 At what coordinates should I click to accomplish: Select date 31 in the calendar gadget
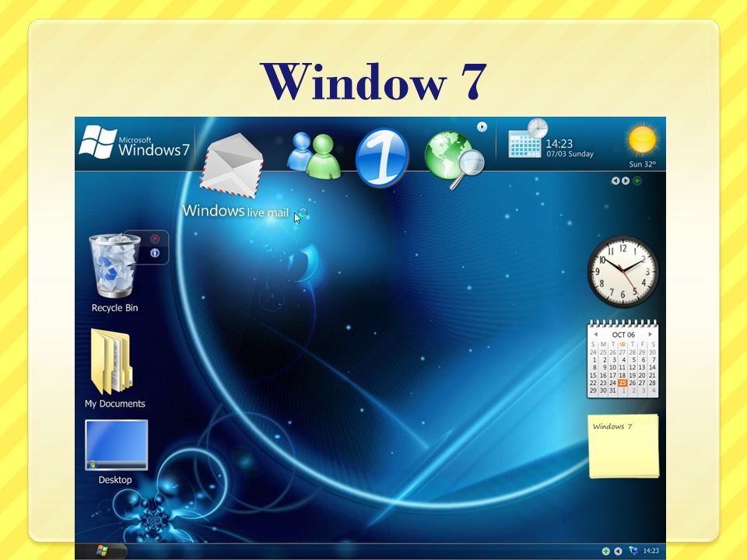point(612,390)
